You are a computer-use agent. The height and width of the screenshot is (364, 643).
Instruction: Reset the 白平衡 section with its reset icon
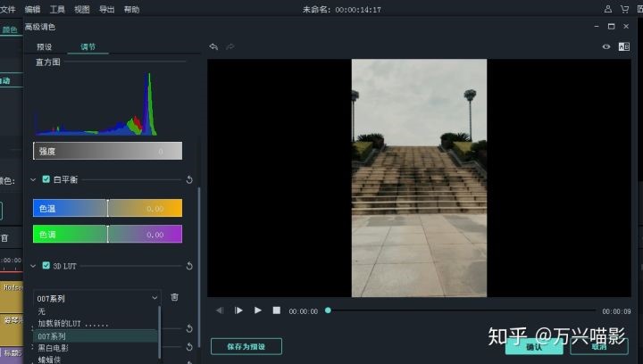[189, 179]
